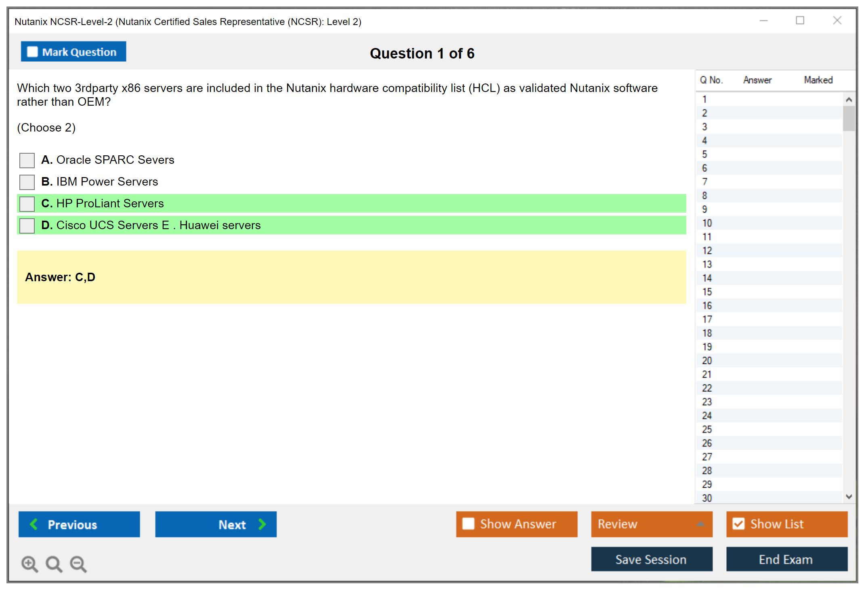
Task: Minimize the exam window
Action: click(763, 21)
